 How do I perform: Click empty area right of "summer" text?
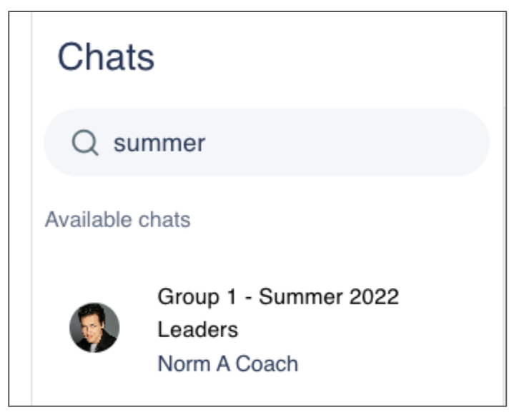tap(343, 144)
